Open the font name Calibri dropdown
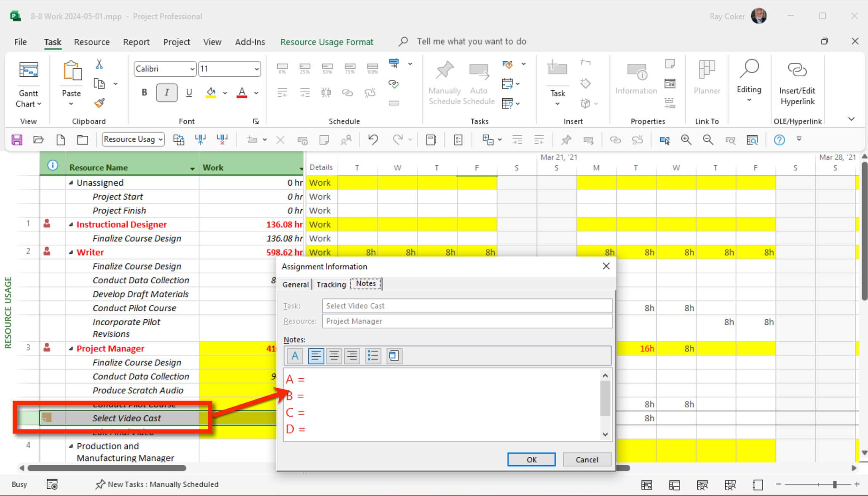This screenshot has height=496, width=868. coord(192,69)
